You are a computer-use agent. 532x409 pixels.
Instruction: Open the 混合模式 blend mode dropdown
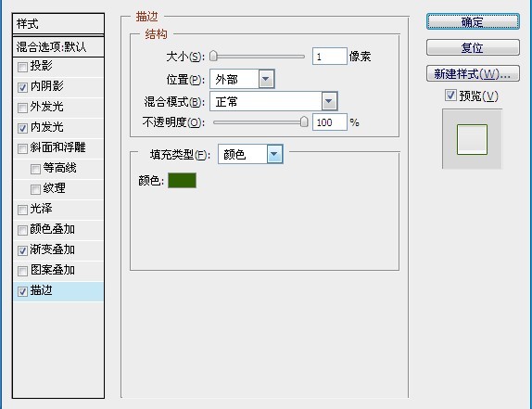pos(273,101)
